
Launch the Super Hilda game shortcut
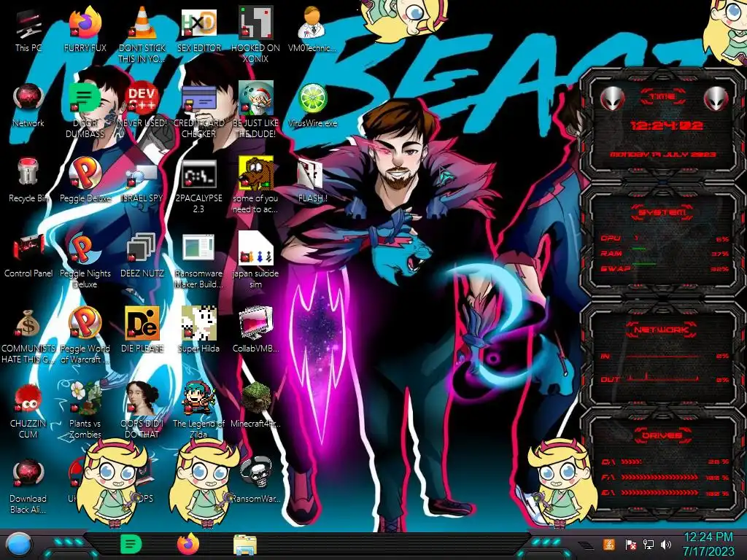pyautogui.click(x=198, y=330)
